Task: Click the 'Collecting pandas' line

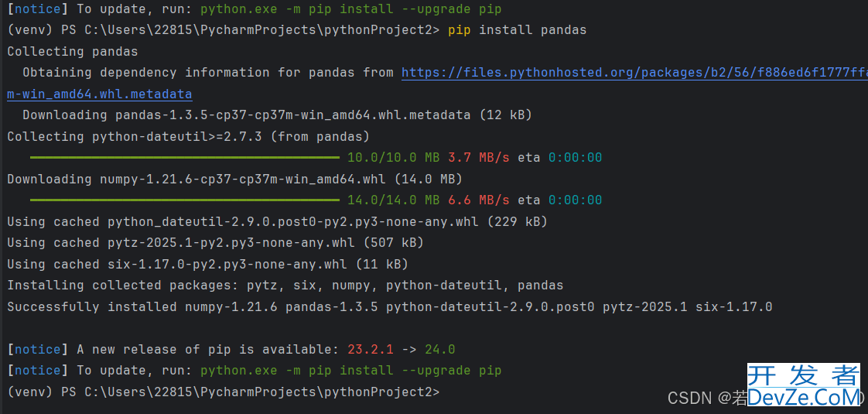Action: tap(73, 52)
